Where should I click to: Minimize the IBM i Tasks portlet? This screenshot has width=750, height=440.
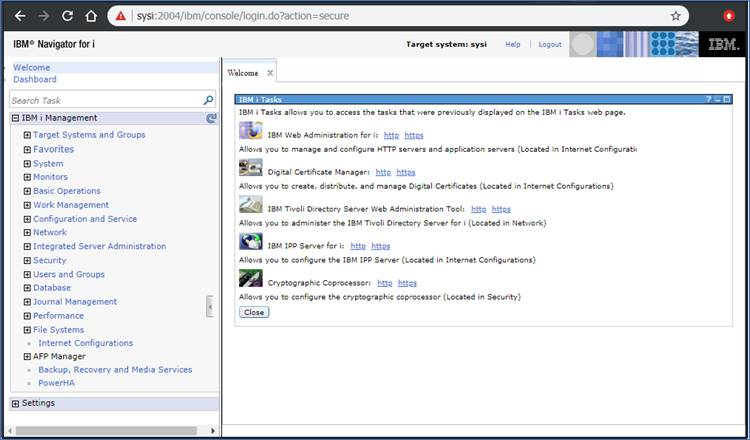click(x=717, y=99)
